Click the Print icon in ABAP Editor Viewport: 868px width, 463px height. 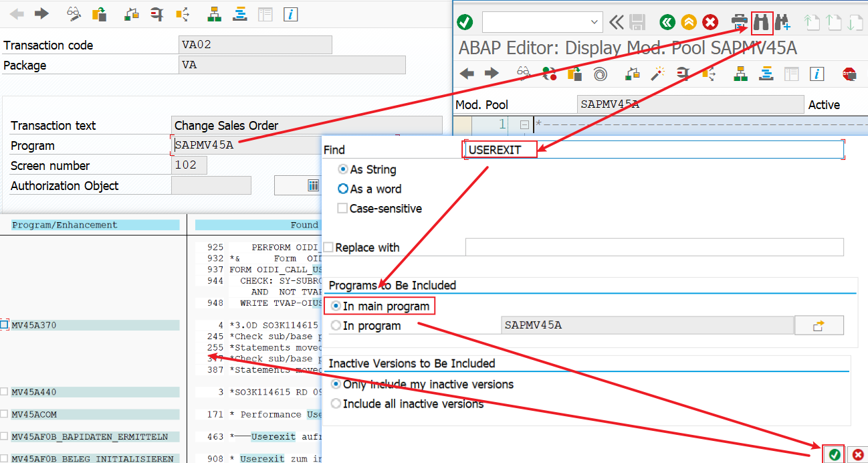pos(740,23)
